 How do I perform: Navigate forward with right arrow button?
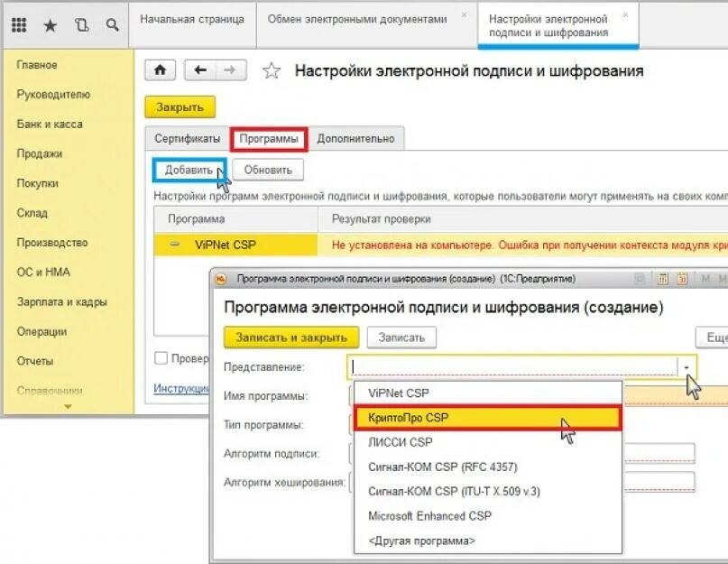[230, 70]
